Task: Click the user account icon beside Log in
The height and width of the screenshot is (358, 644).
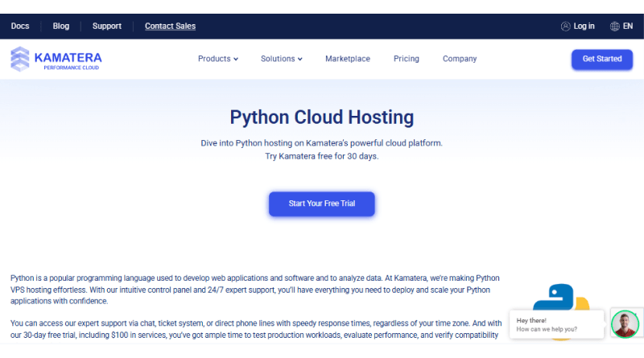Action: point(566,27)
